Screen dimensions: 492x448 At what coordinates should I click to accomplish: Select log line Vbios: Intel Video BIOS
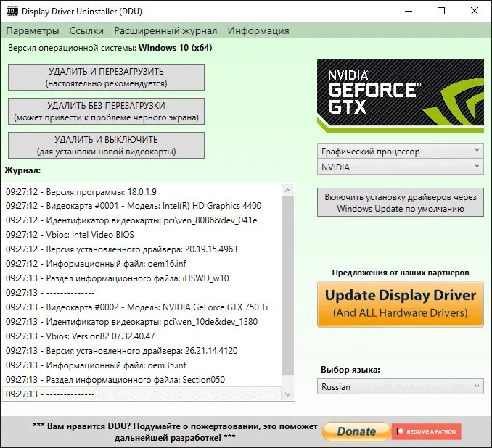(142, 234)
